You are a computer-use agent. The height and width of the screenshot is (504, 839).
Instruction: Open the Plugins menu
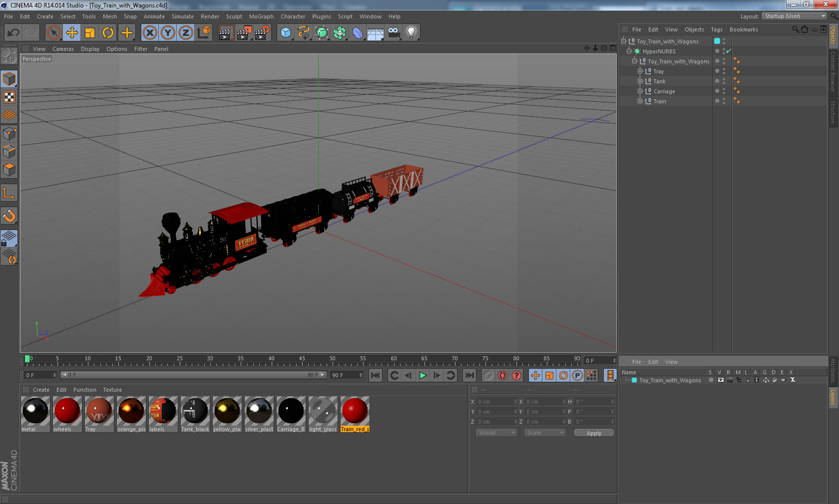tap(322, 16)
